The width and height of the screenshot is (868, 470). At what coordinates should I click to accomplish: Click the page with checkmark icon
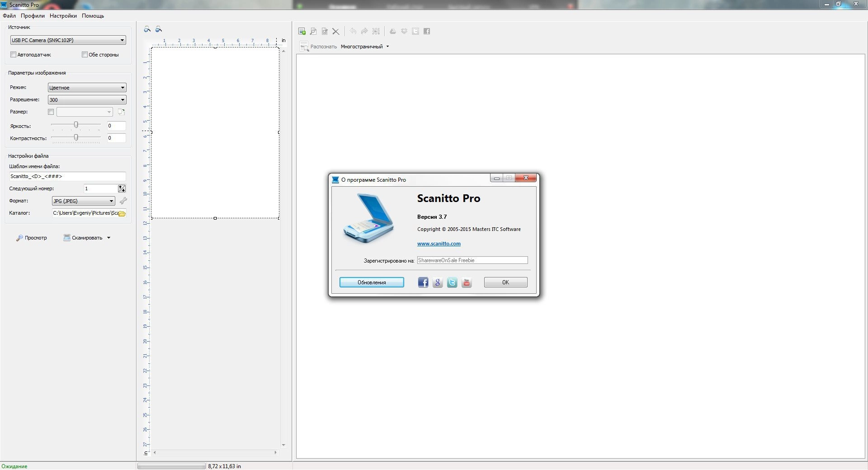pyautogui.click(x=325, y=31)
